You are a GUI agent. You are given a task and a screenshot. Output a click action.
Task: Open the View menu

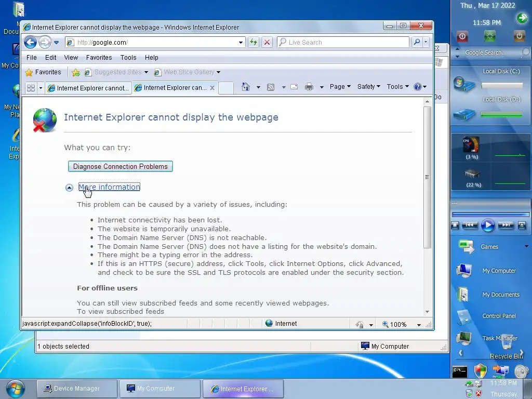71,58
